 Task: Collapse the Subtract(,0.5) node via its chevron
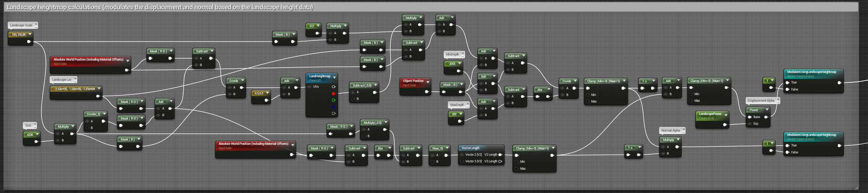[375, 85]
